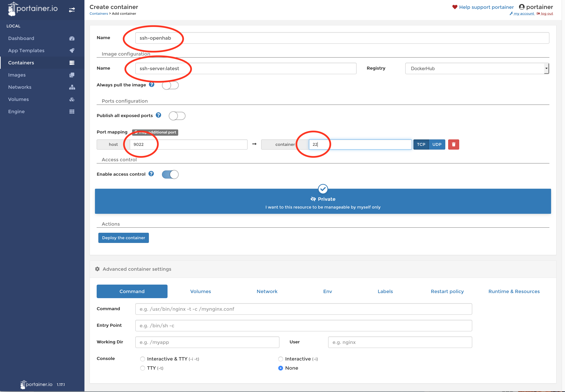Toggle Always pull the image switch
The height and width of the screenshot is (392, 565).
tap(170, 85)
